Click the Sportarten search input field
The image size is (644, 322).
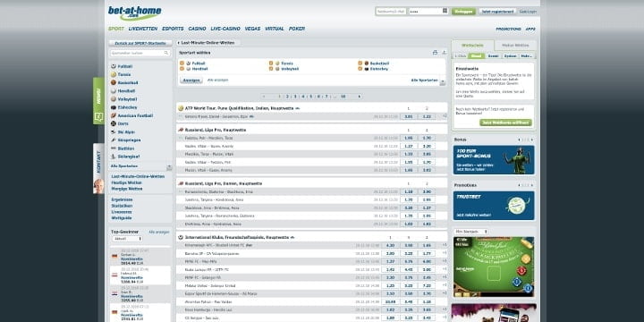tap(140, 53)
